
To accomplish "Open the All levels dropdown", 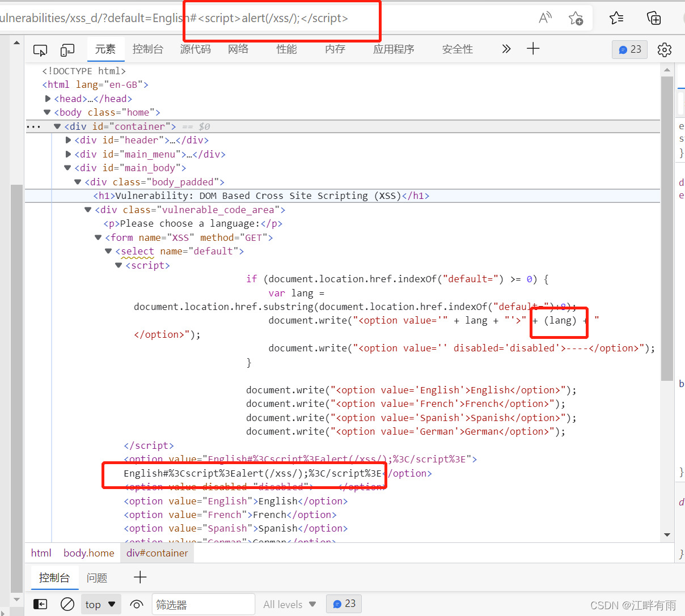I will click(290, 604).
